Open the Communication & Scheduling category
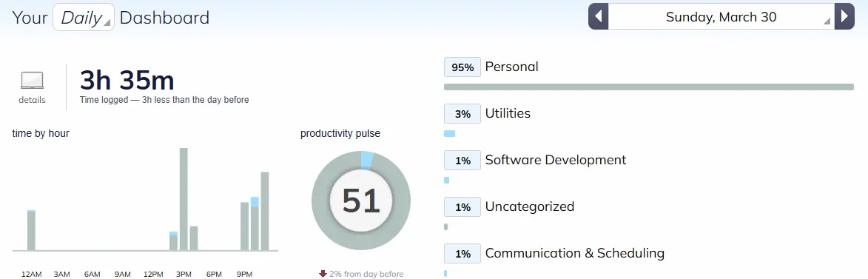868x279 pixels. click(575, 253)
